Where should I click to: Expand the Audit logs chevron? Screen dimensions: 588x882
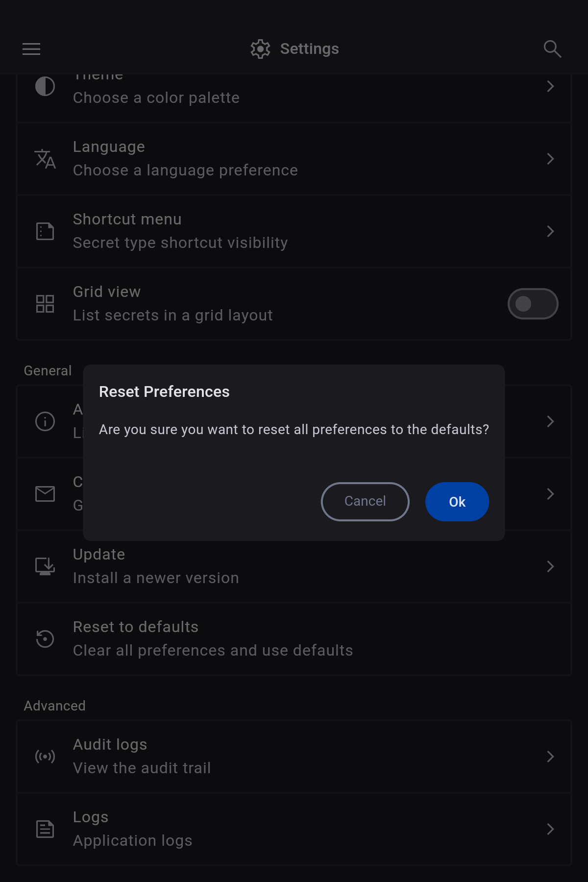pos(550,757)
